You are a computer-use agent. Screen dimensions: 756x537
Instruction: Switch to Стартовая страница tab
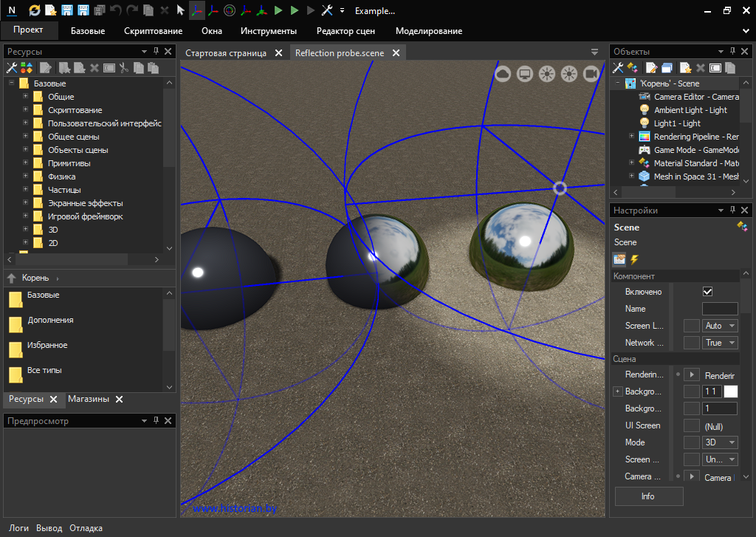(226, 53)
